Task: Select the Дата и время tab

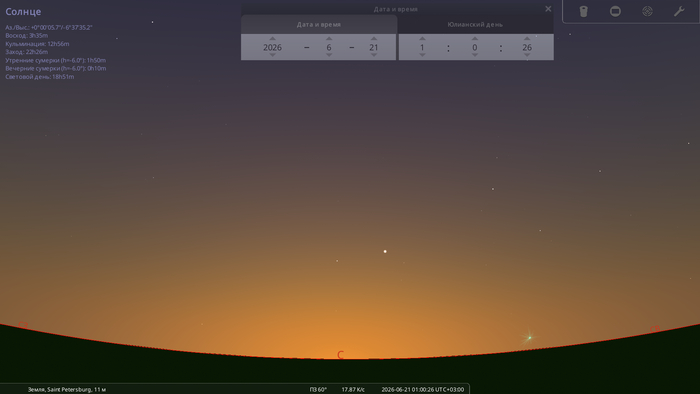Action: click(319, 25)
